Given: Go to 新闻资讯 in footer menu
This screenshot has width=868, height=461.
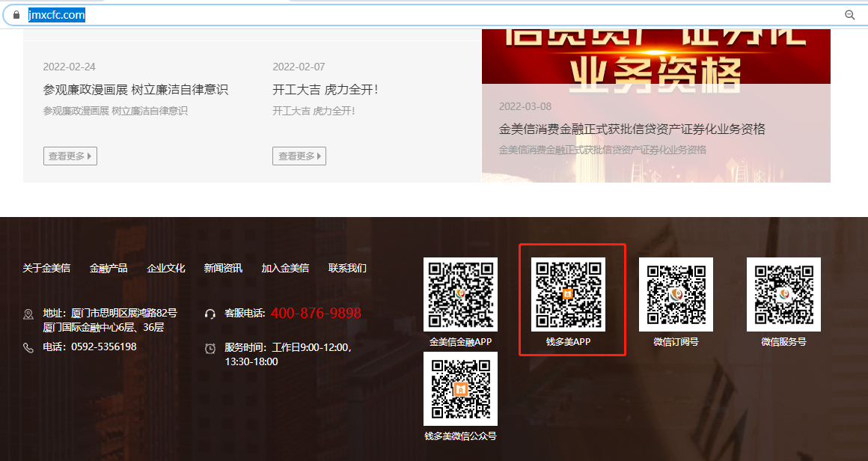Looking at the screenshot, I should click(223, 268).
